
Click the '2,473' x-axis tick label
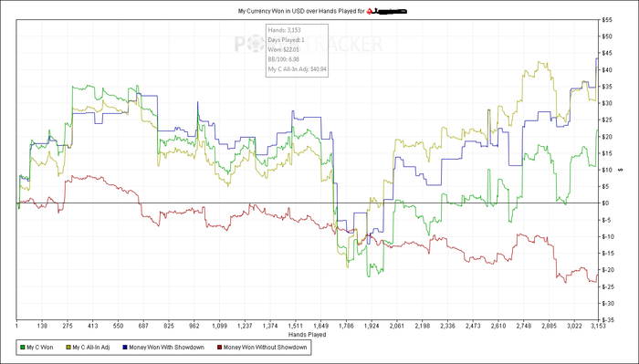(472, 326)
